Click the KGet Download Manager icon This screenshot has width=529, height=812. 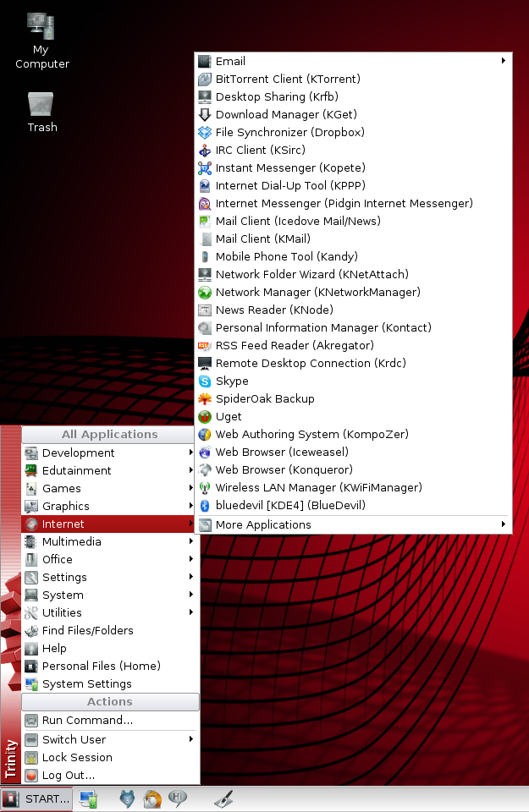[205, 114]
